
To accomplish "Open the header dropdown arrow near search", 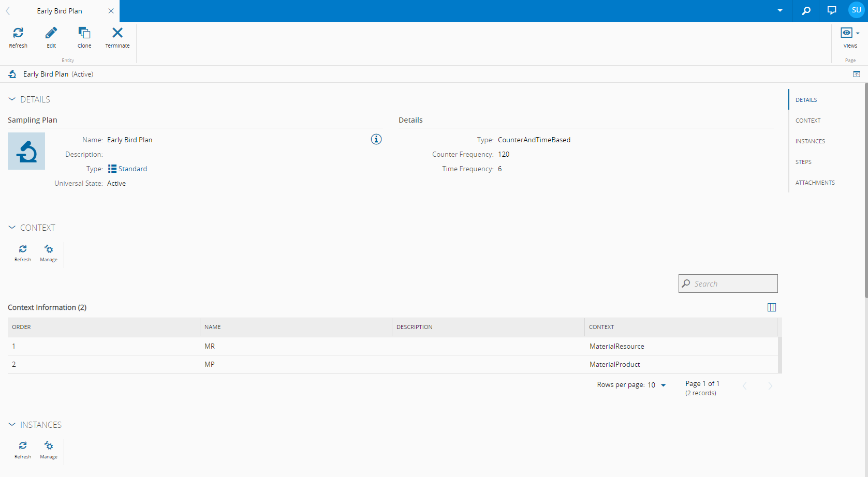I will tap(780, 10).
